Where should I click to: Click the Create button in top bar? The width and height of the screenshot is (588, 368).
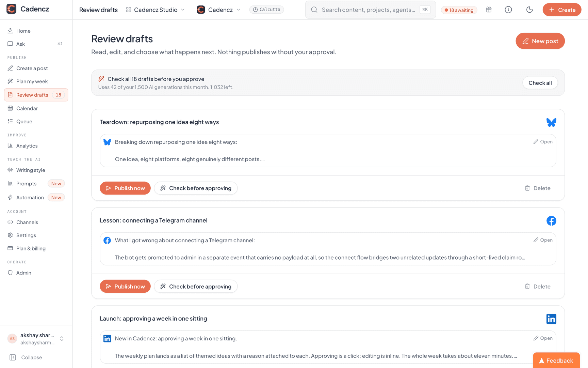562,10
